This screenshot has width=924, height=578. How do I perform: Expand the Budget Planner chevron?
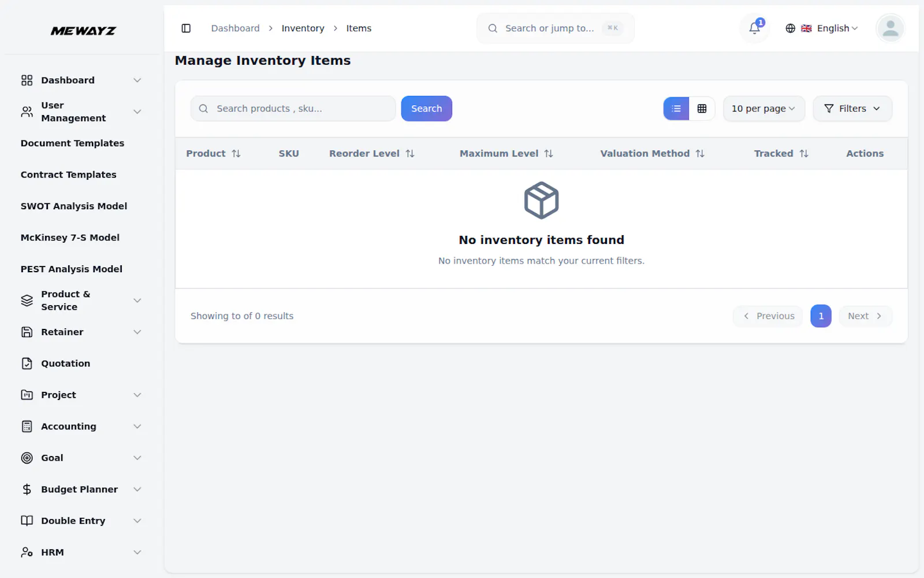pyautogui.click(x=137, y=490)
